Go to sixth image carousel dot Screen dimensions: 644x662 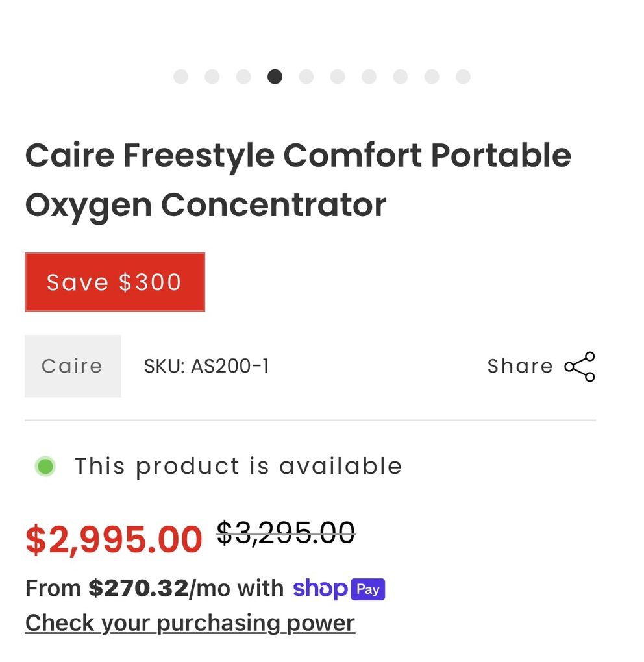click(x=338, y=77)
